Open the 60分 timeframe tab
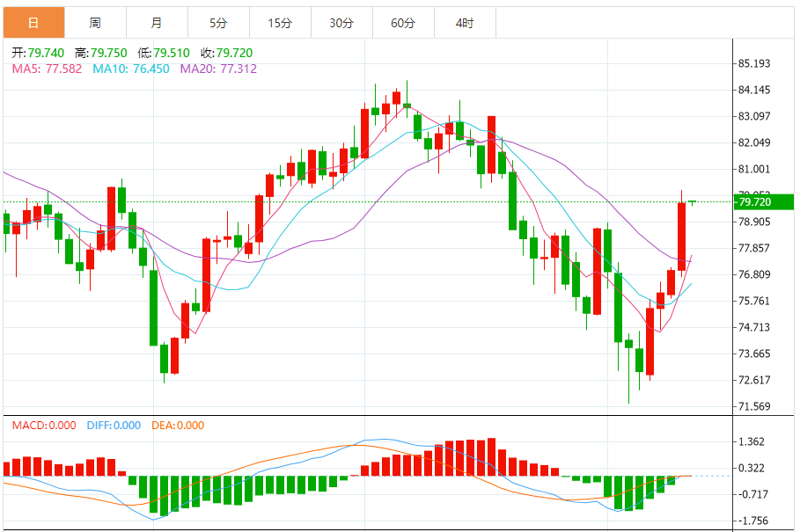 pyautogui.click(x=404, y=22)
